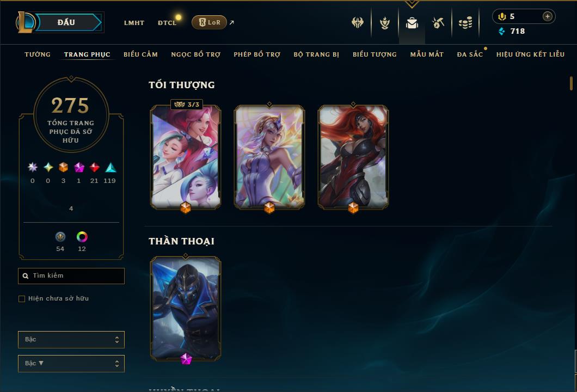Click the League of Legends logo icon
577x392 pixels.
tap(24, 22)
